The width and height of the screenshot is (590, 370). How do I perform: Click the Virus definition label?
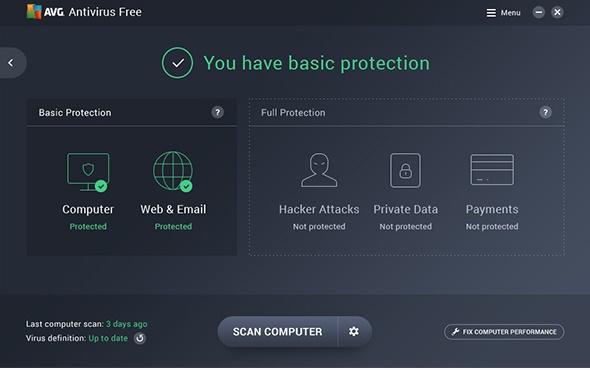(x=56, y=338)
